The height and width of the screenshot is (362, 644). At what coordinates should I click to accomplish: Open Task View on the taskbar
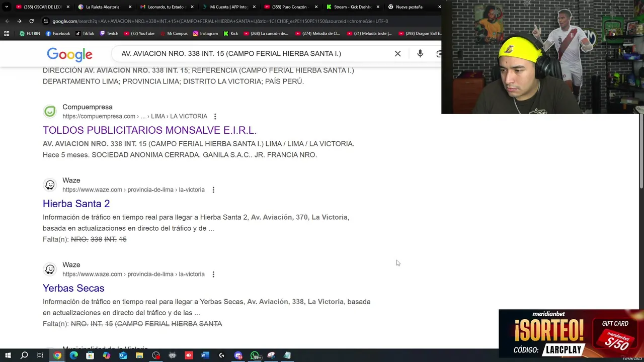pyautogui.click(x=40, y=355)
